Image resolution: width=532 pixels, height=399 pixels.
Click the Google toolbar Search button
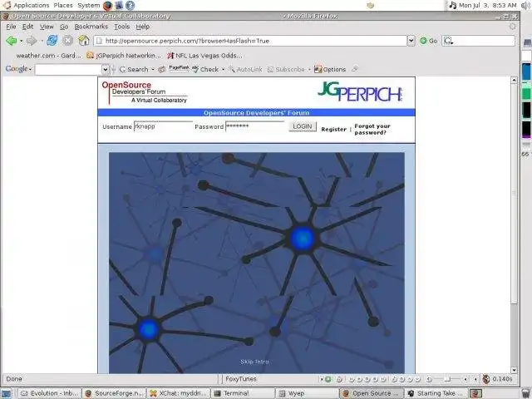tap(134, 69)
